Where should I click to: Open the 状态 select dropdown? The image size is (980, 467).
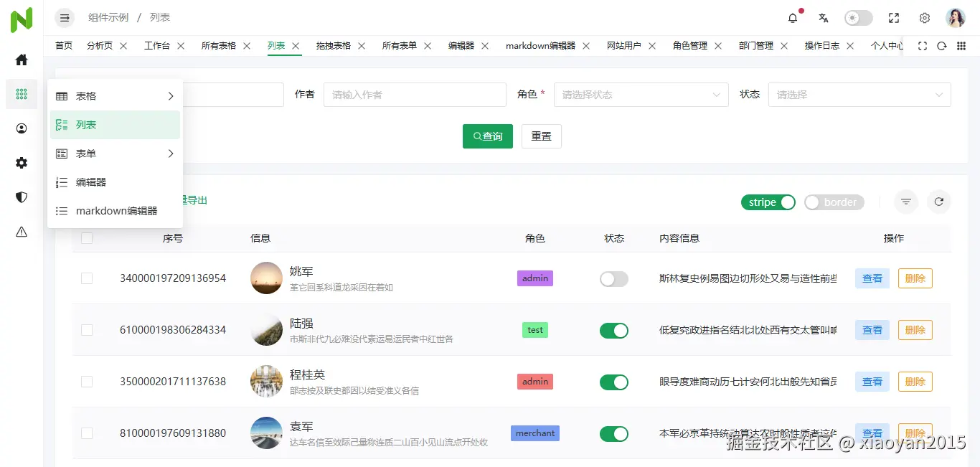point(859,95)
